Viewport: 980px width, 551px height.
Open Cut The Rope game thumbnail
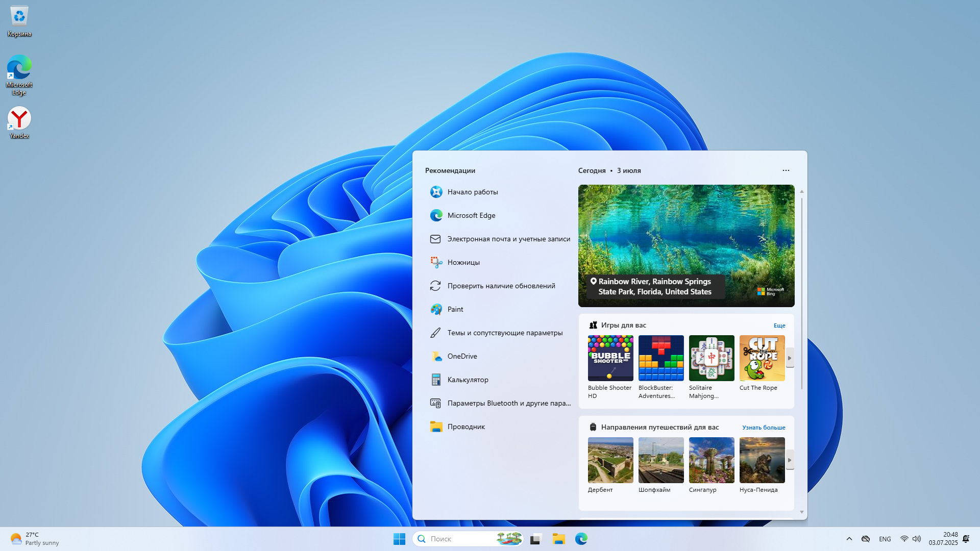[762, 358]
